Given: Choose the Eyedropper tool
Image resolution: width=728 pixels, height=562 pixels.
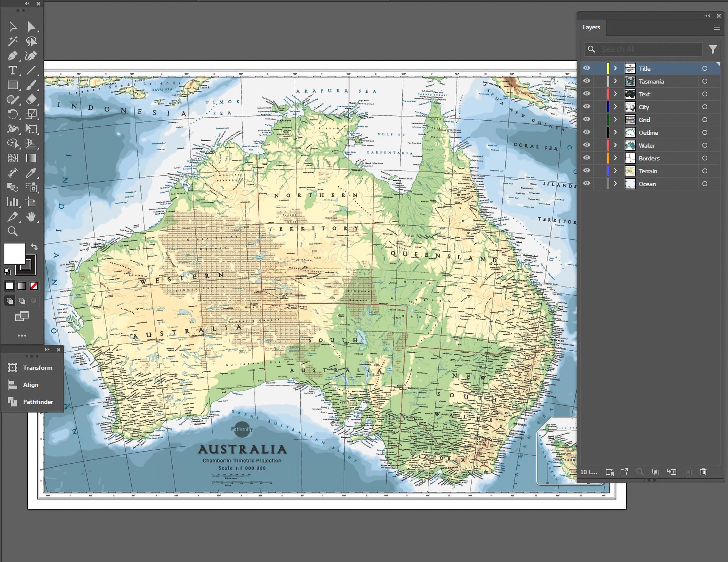Looking at the screenshot, I should (x=31, y=173).
